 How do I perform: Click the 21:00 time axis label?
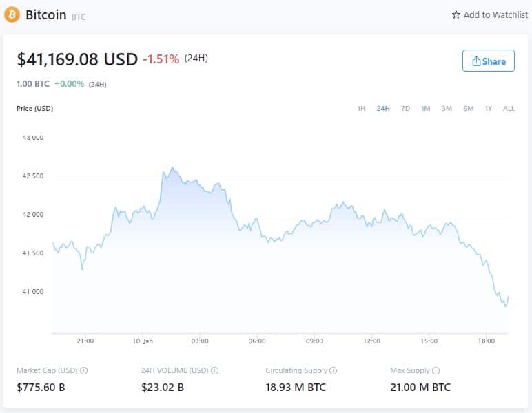point(85,341)
